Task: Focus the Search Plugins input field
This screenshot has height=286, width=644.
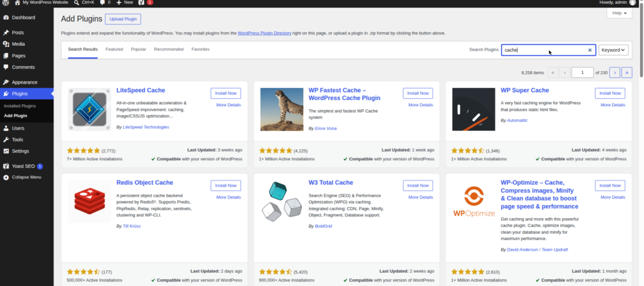Action: pyautogui.click(x=548, y=50)
